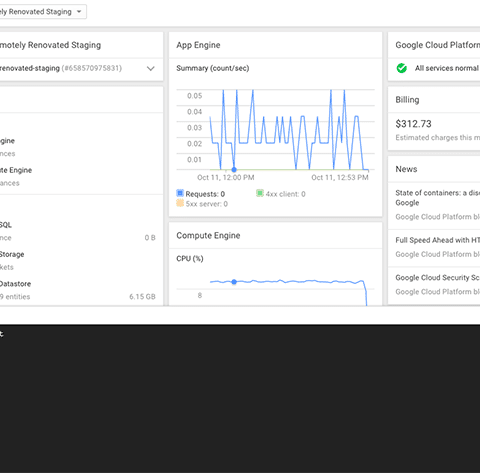
Task: Select the orange 5xx server legend swatch
Action: pyautogui.click(x=180, y=203)
